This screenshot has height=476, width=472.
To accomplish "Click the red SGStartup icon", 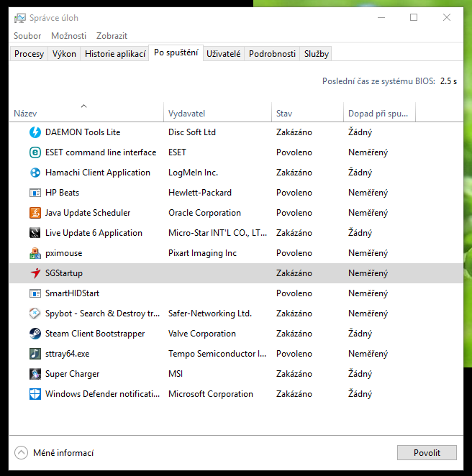I will tap(35, 273).
